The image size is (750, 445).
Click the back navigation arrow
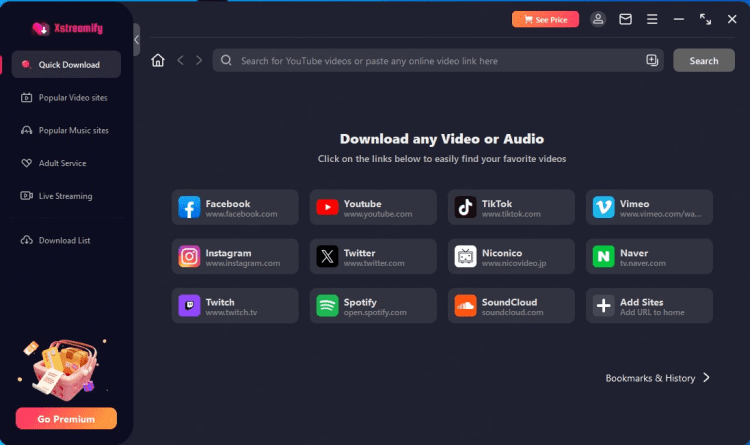(x=180, y=61)
